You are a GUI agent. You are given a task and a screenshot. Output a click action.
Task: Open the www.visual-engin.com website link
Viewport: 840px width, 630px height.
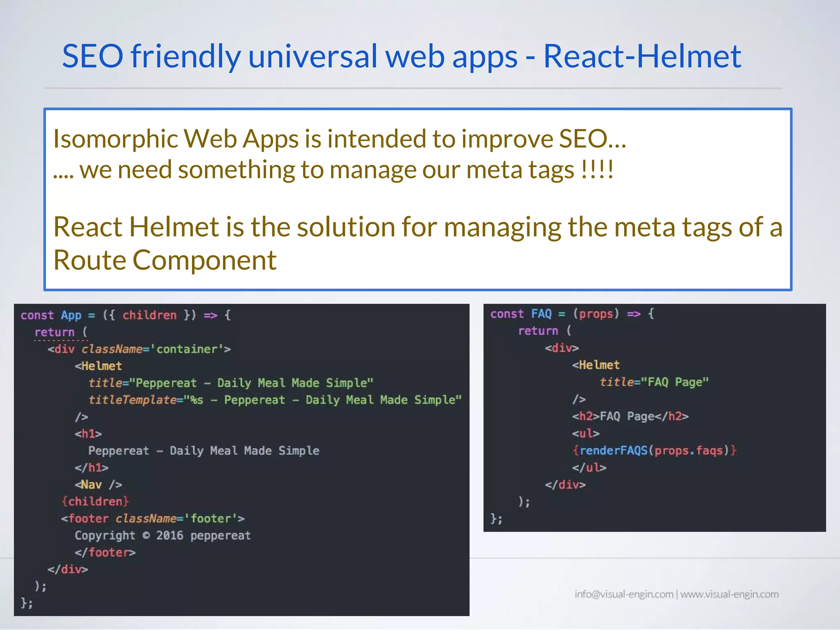[x=729, y=594]
